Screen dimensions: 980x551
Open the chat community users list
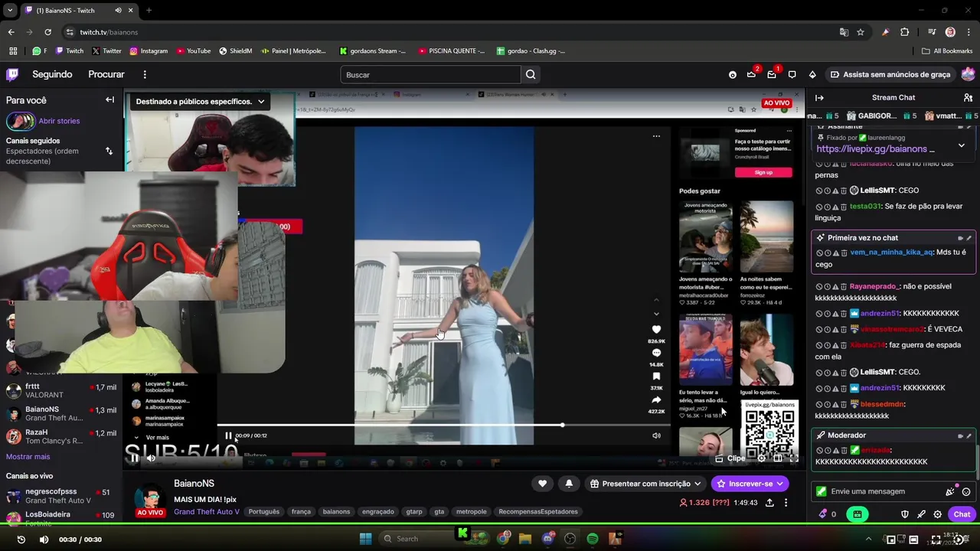click(968, 98)
